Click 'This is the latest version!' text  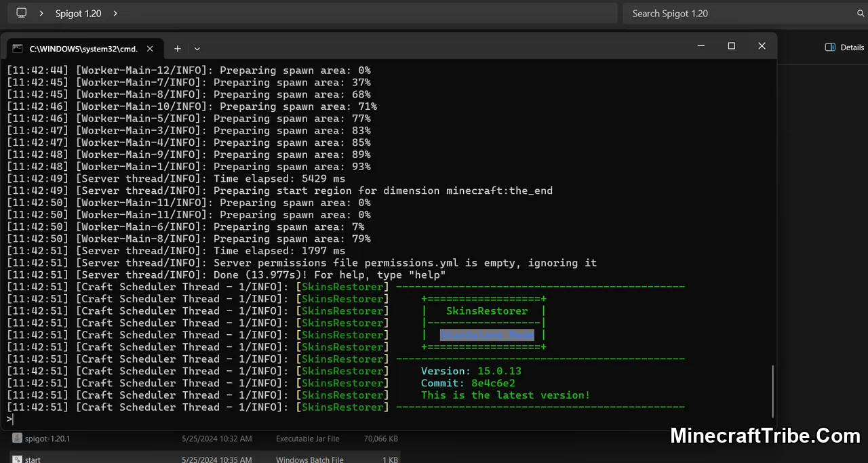pyautogui.click(x=506, y=395)
